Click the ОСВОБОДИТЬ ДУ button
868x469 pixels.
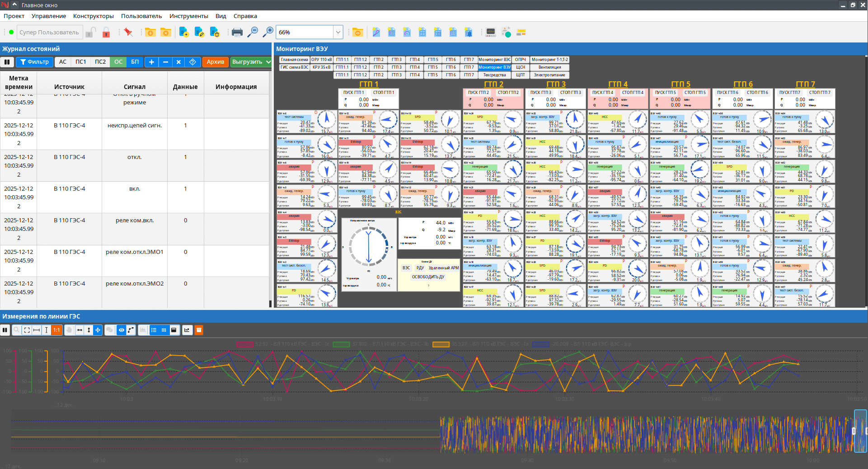tap(428, 277)
